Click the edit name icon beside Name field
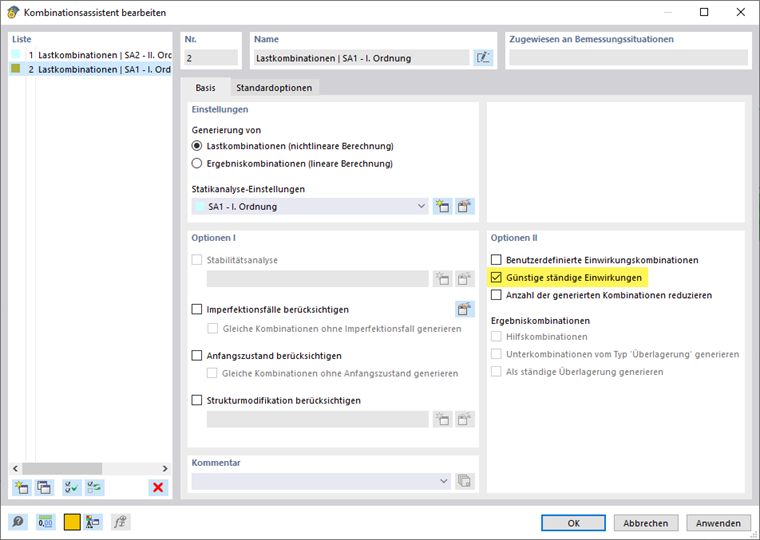This screenshot has width=760, height=540. (483, 58)
